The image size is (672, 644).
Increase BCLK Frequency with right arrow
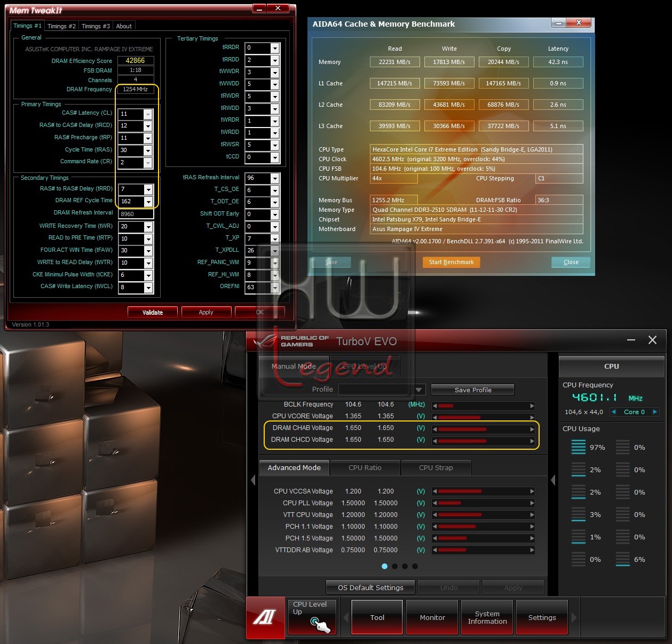(532, 406)
